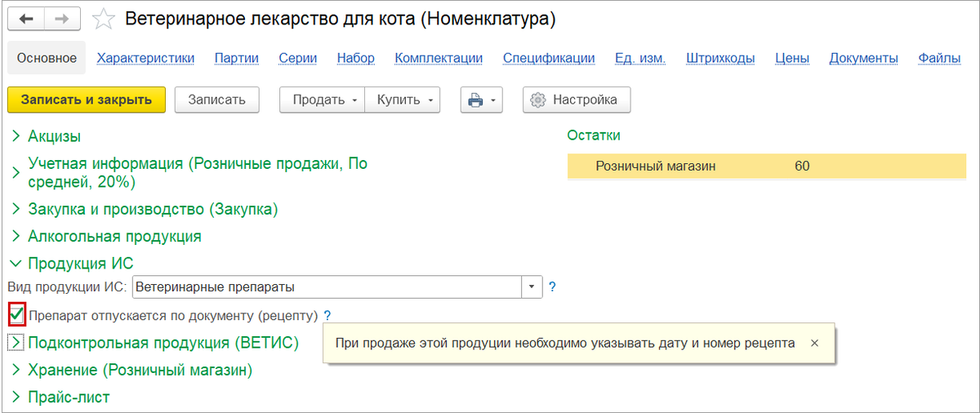
Task: Click the back arrow navigation button
Action: tap(26, 19)
